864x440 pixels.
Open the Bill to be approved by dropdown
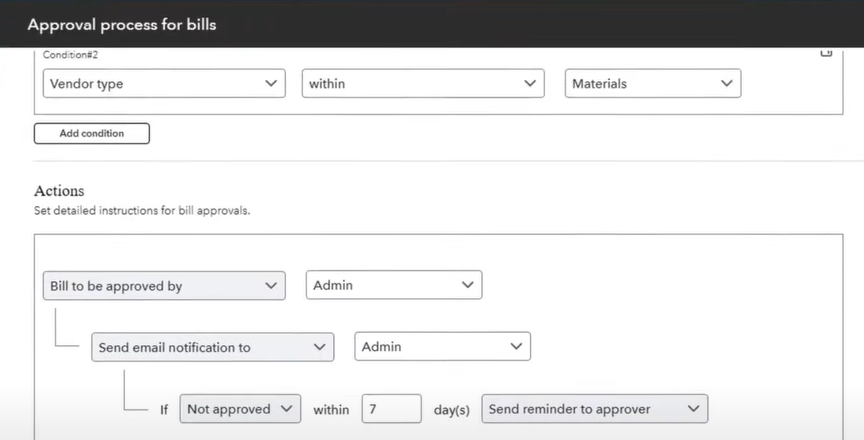click(164, 285)
